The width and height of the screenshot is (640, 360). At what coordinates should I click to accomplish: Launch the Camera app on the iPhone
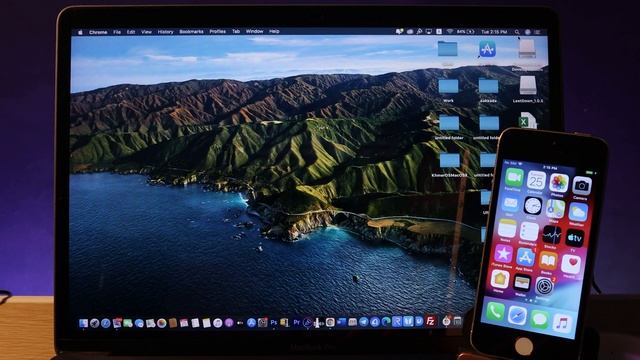pos(581,186)
